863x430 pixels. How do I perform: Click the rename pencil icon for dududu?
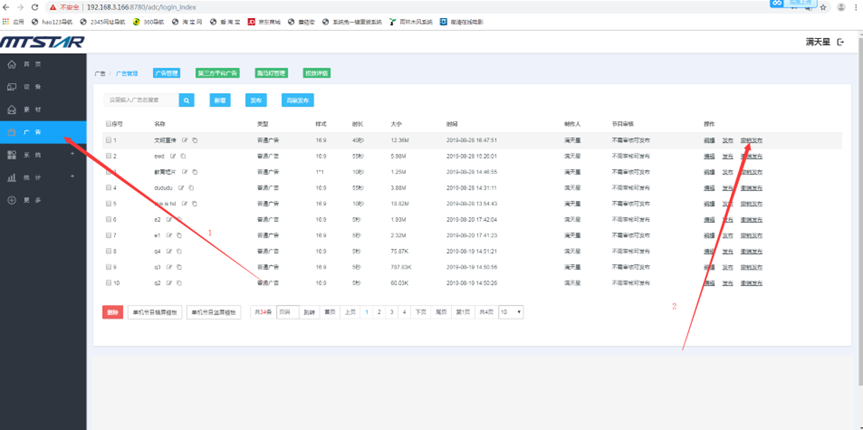(x=182, y=187)
